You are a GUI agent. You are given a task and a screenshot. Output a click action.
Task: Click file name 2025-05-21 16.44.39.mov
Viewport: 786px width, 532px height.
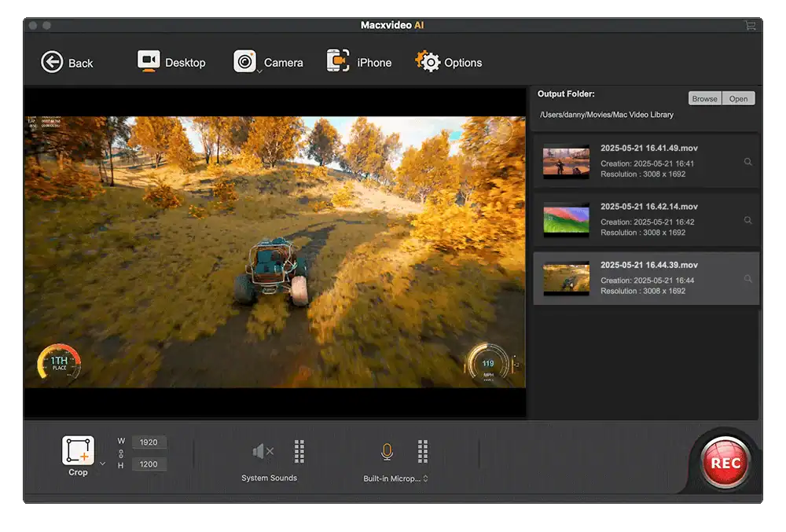pyautogui.click(x=648, y=265)
